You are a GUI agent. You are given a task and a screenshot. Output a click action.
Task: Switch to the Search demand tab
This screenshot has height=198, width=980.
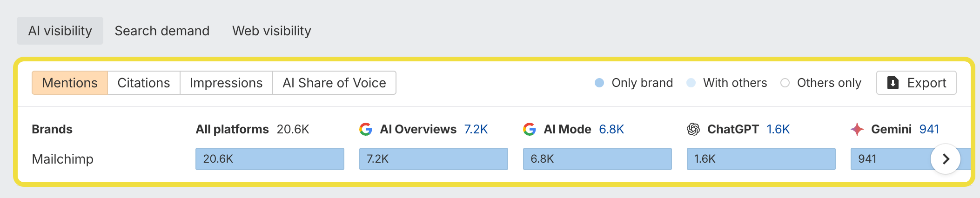[162, 31]
